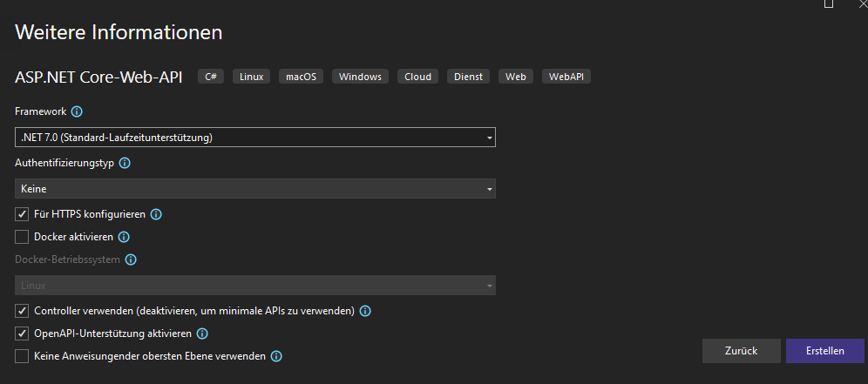Click the info icon next to Docker-Betriebssystem

tap(131, 259)
